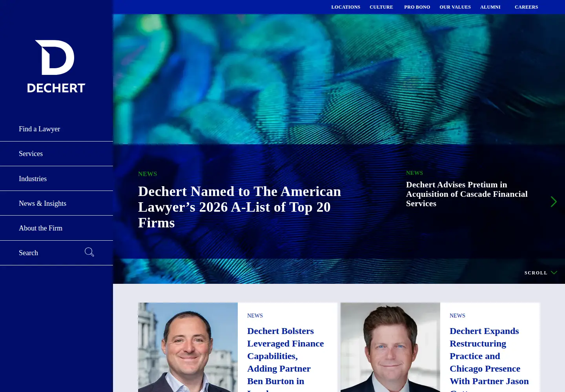The width and height of the screenshot is (565, 392).
Task: Open Pretium Cascade Financial Services headline
Action: 467,194
